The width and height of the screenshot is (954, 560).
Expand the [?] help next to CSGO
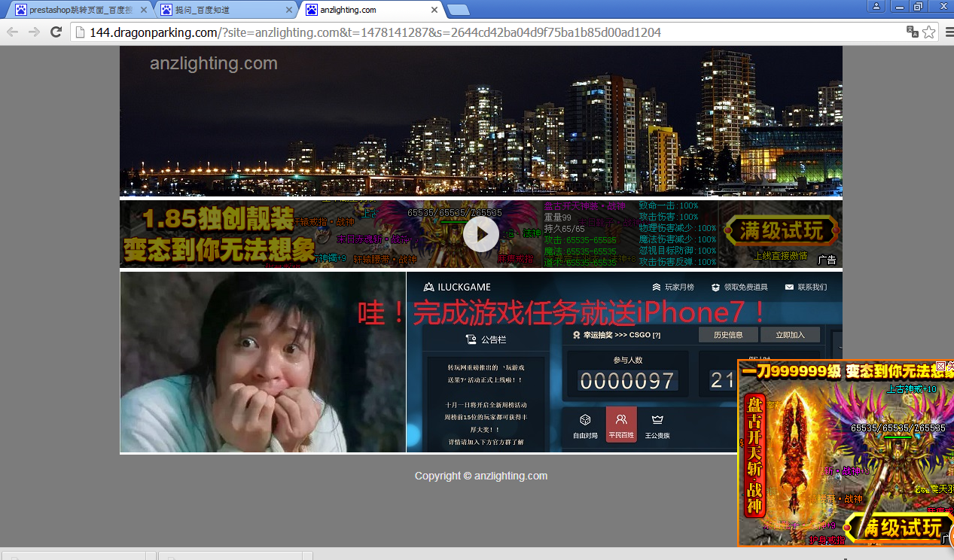[657, 334]
